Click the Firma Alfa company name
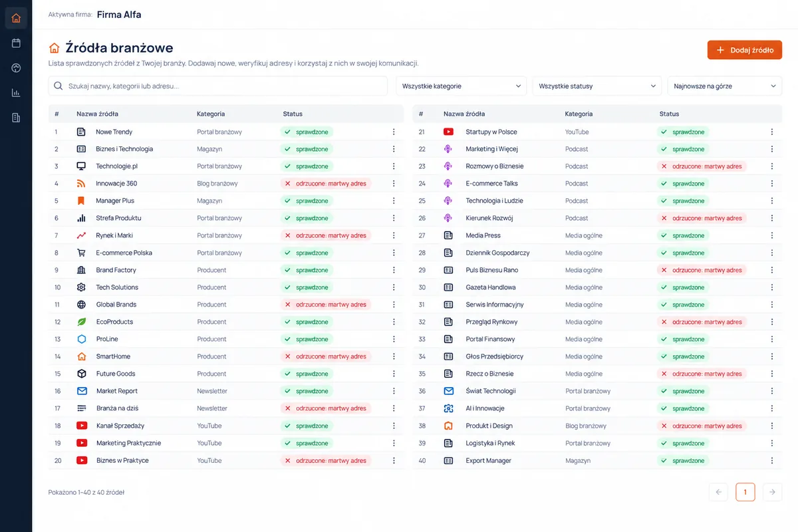Viewport: 798px width, 532px height. (119, 15)
